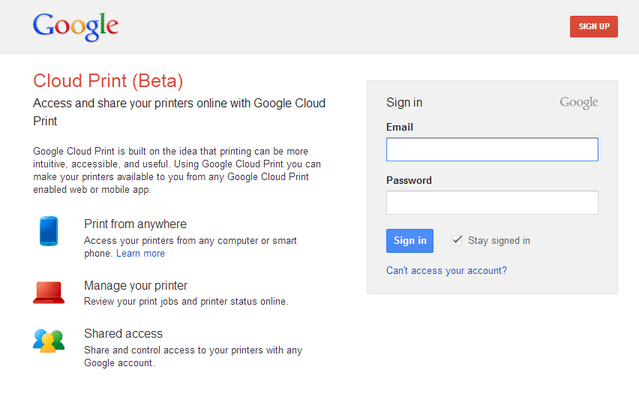
Task: Click the Cloud Print (Beta) heading
Action: pyautogui.click(x=108, y=81)
